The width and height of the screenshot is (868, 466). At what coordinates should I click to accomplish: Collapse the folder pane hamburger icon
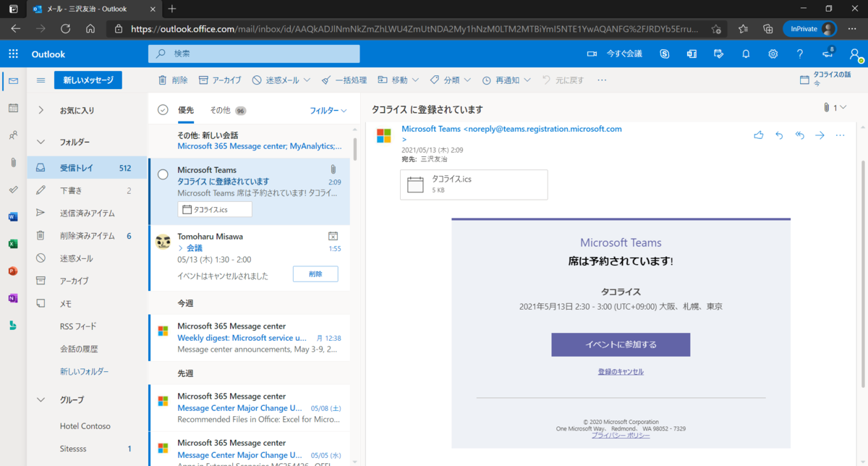(x=41, y=80)
